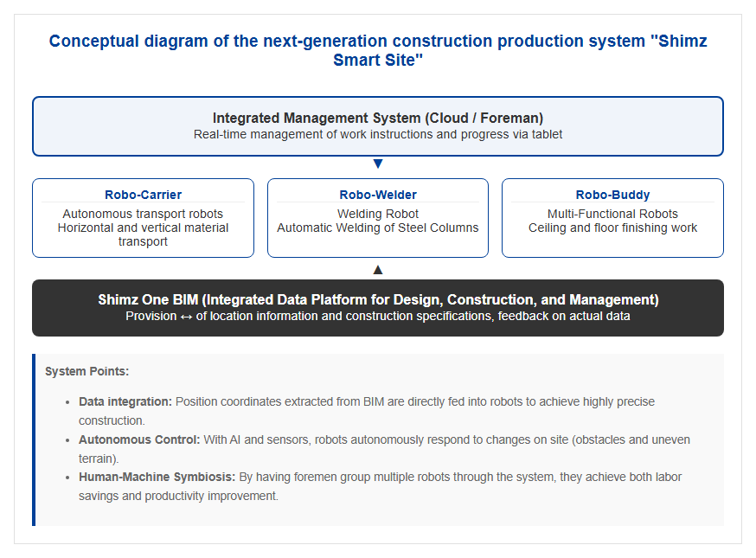Click the diagram's main title text
The image size is (756, 558).
click(378, 50)
